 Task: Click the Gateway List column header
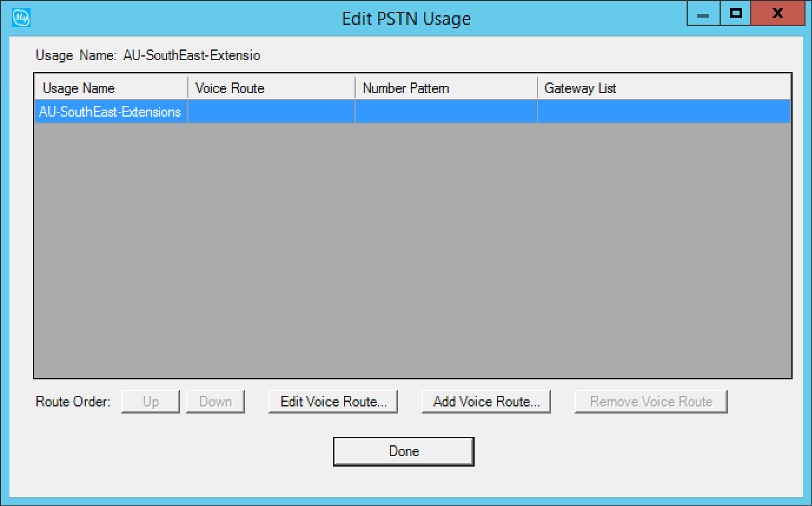(x=664, y=88)
